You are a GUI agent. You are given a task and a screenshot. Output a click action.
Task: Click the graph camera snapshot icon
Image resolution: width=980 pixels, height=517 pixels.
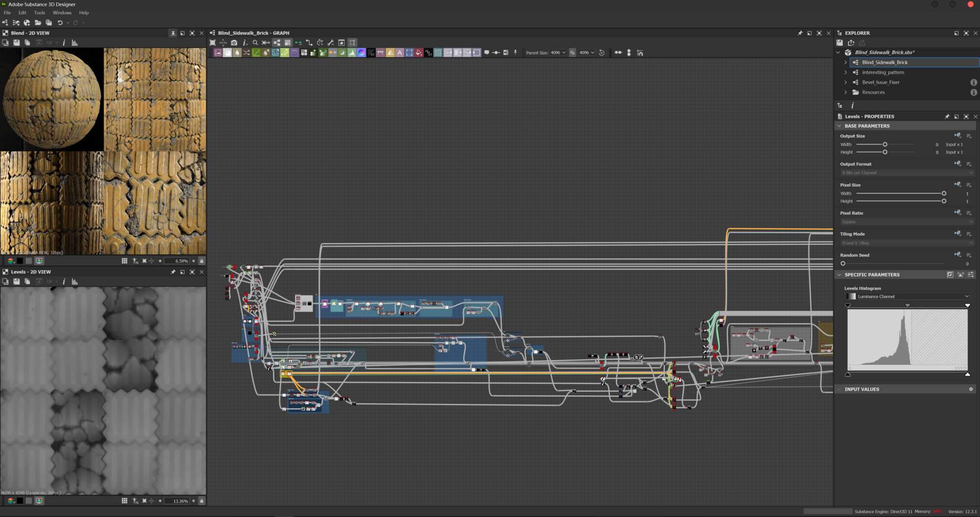click(x=234, y=43)
